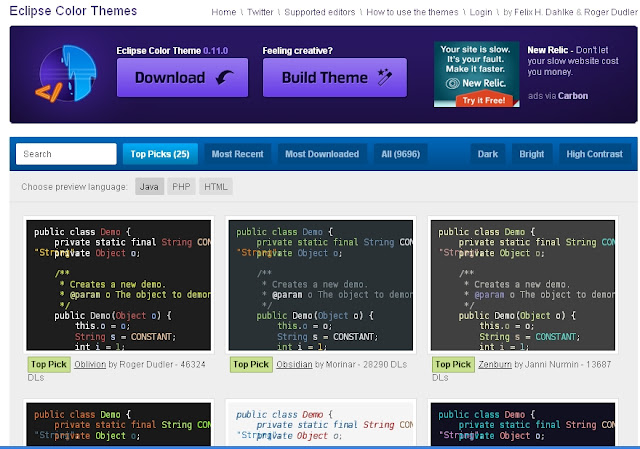Screen dimensions: 640x449
Task: Click the Download button
Action: [x=182, y=78]
